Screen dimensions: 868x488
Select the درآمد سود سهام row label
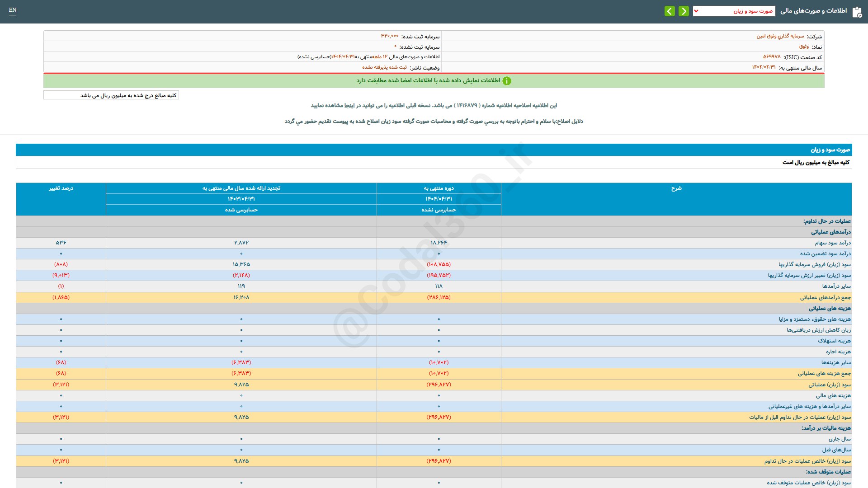point(833,243)
